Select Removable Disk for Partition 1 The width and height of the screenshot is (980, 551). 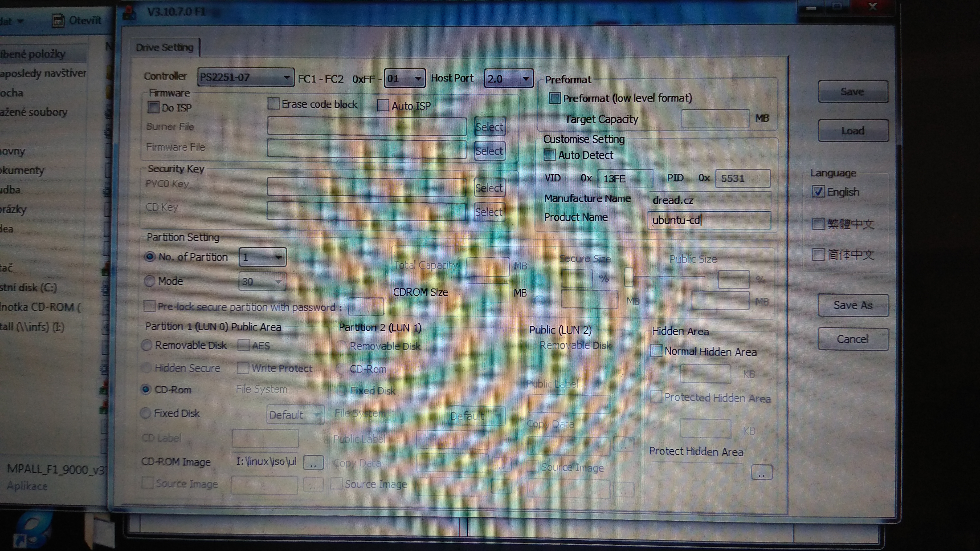coord(147,345)
